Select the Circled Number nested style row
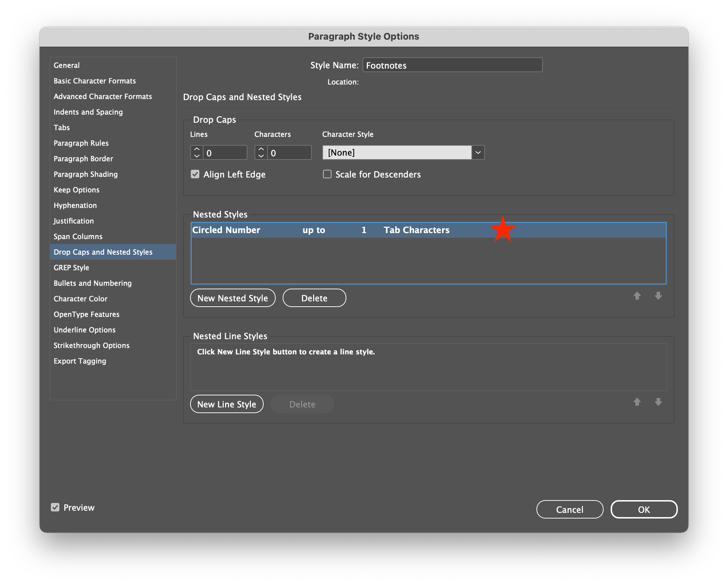The height and width of the screenshot is (585, 728). click(226, 230)
